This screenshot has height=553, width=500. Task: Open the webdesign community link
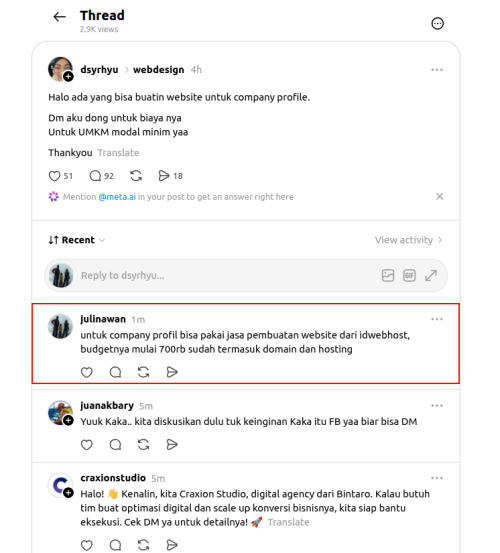158,70
